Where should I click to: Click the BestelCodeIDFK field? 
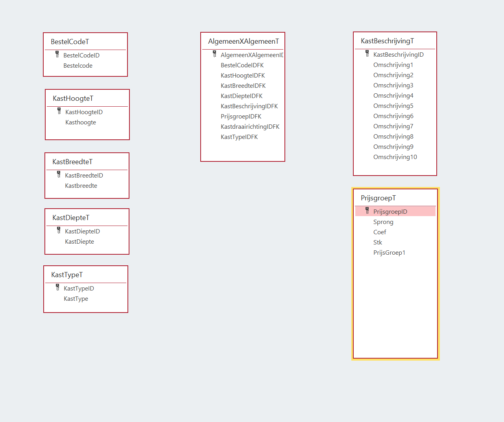coord(242,65)
